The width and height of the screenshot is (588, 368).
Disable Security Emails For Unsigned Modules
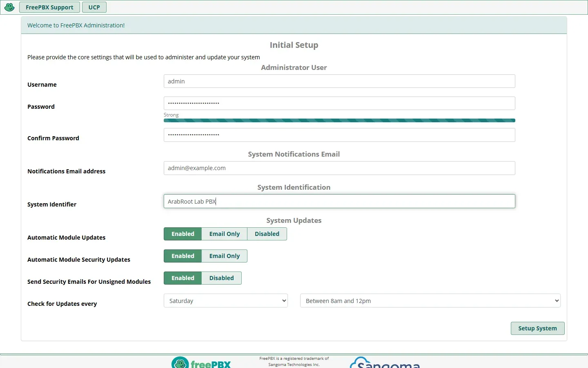tap(222, 278)
